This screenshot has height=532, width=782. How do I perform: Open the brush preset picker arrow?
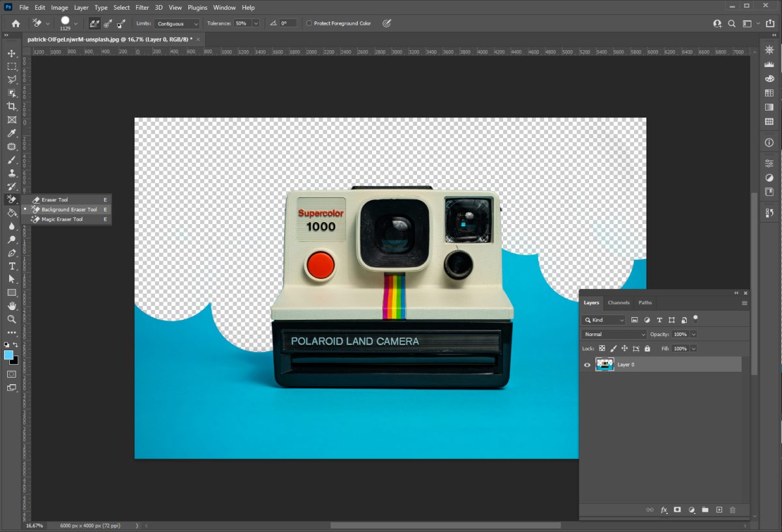[x=76, y=23]
